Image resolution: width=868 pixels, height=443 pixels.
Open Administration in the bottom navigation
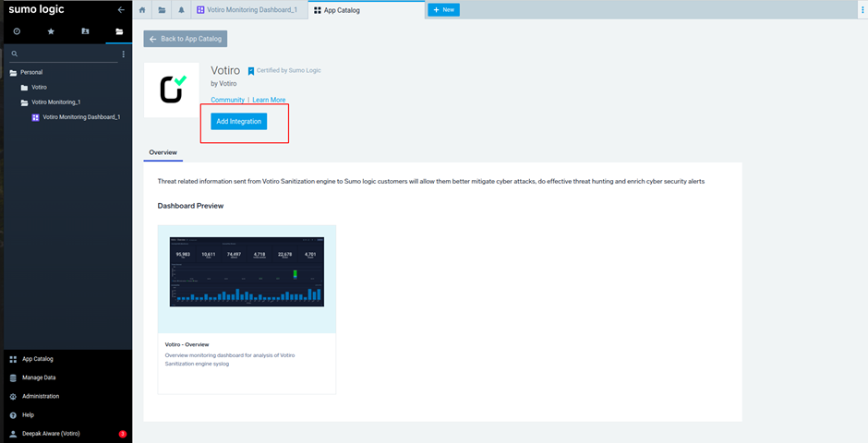(41, 397)
